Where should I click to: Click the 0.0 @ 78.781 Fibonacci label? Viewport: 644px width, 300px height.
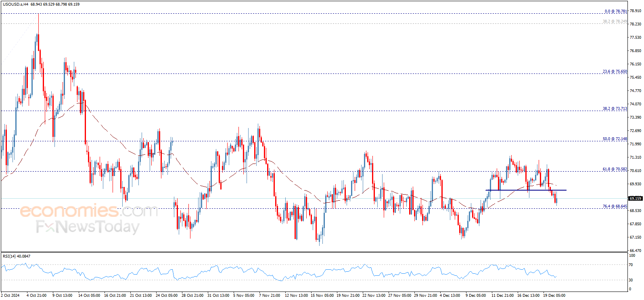coord(616,11)
